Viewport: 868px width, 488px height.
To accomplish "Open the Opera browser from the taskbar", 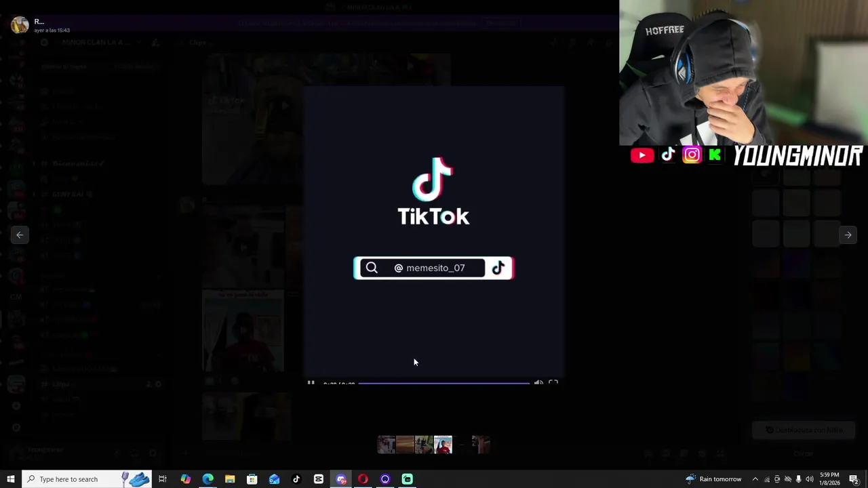I will click(363, 479).
